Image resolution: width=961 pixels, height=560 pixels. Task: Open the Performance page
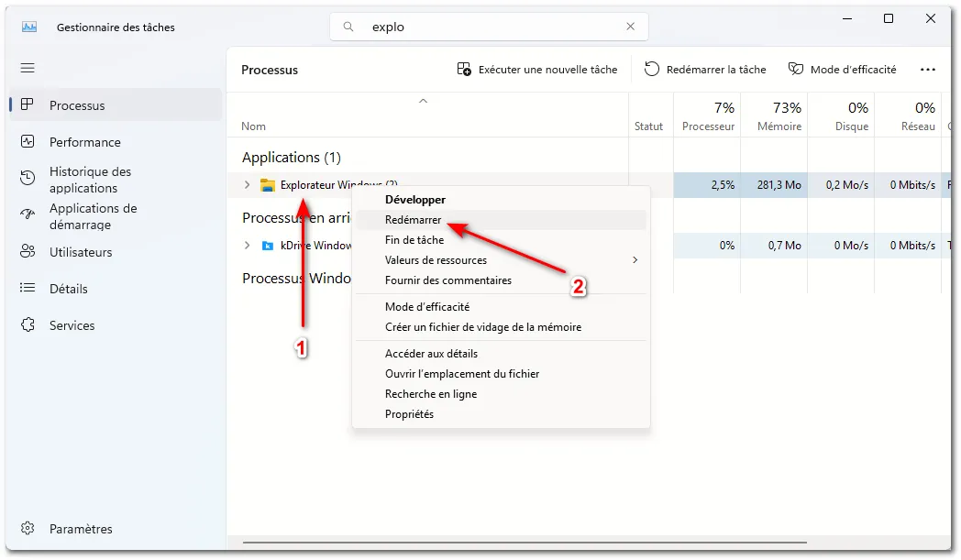click(116, 141)
